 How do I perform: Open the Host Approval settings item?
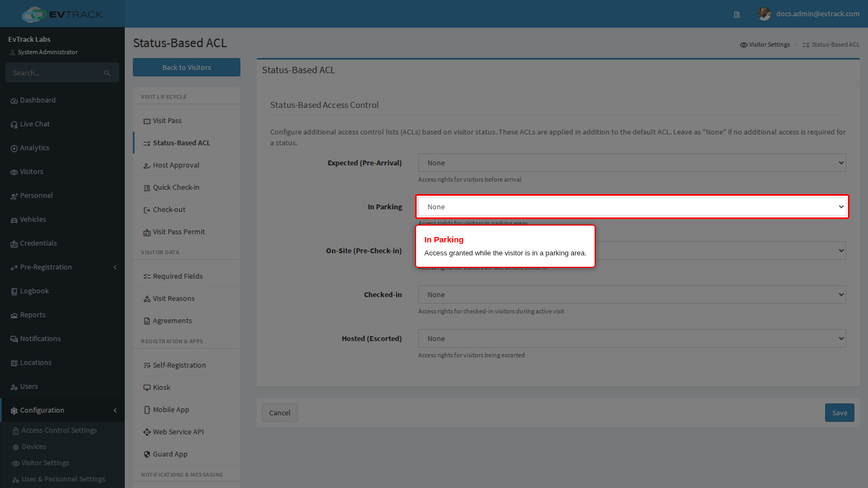[x=187, y=165]
